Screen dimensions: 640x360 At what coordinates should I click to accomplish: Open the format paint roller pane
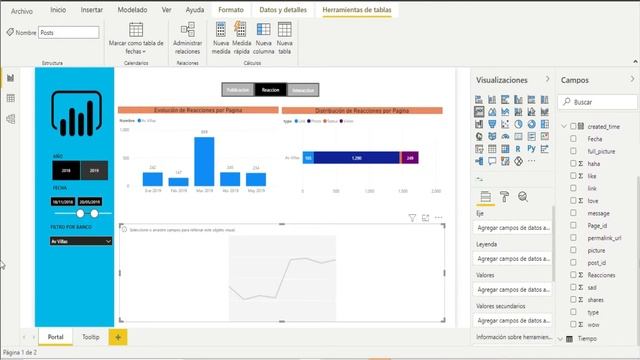pyautogui.click(x=504, y=197)
